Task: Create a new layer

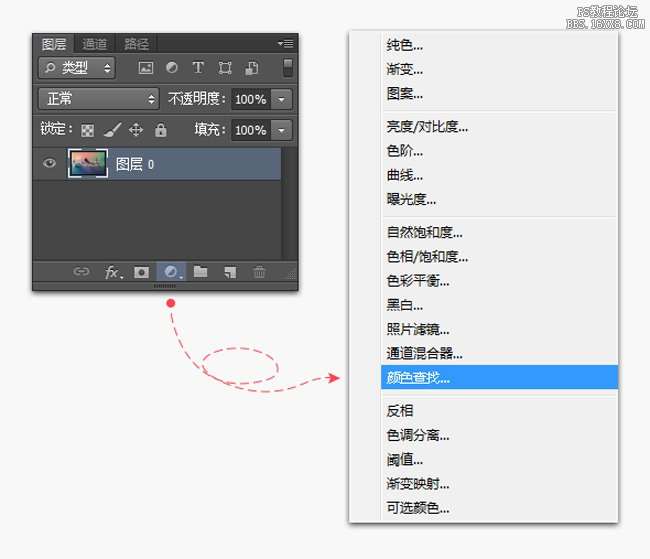Action: click(230, 272)
